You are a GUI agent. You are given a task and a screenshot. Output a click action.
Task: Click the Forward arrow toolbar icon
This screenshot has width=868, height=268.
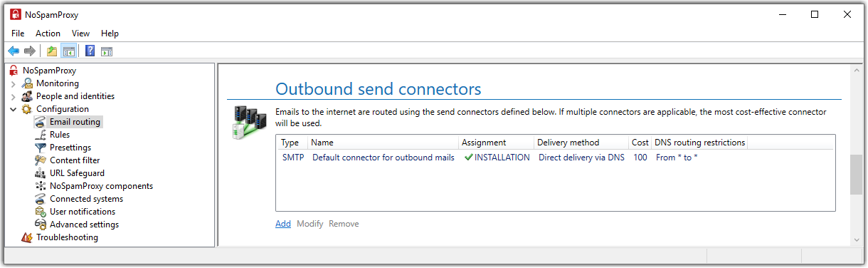tap(30, 51)
